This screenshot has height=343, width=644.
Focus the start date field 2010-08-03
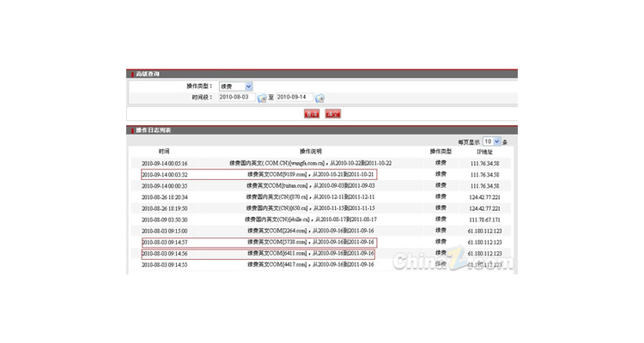(237, 97)
